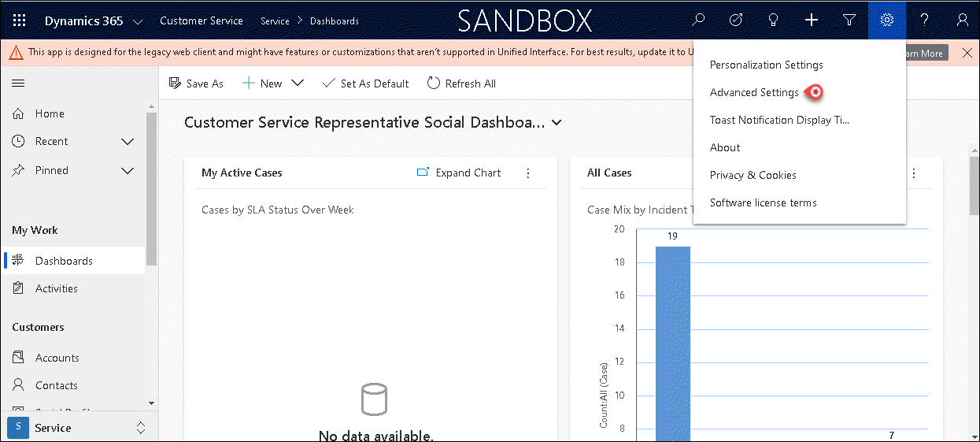Image resolution: width=980 pixels, height=442 pixels.
Task: Open the New button dropdown arrow
Action: click(298, 84)
